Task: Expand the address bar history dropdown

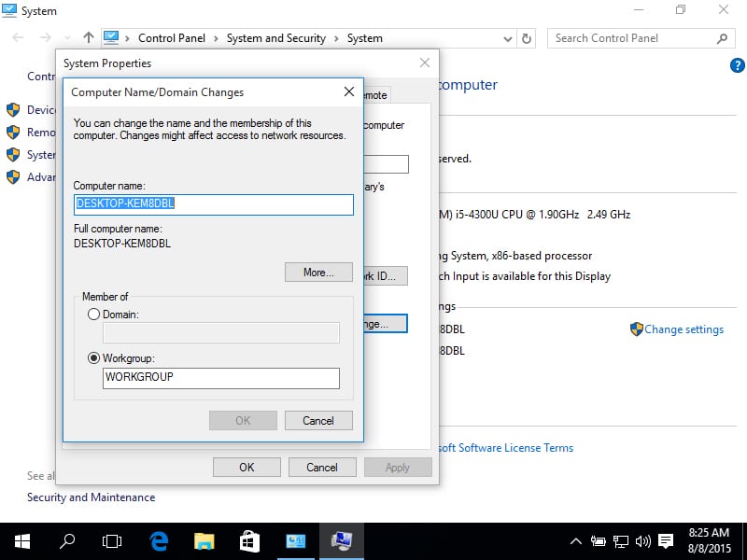Action: [x=508, y=39]
